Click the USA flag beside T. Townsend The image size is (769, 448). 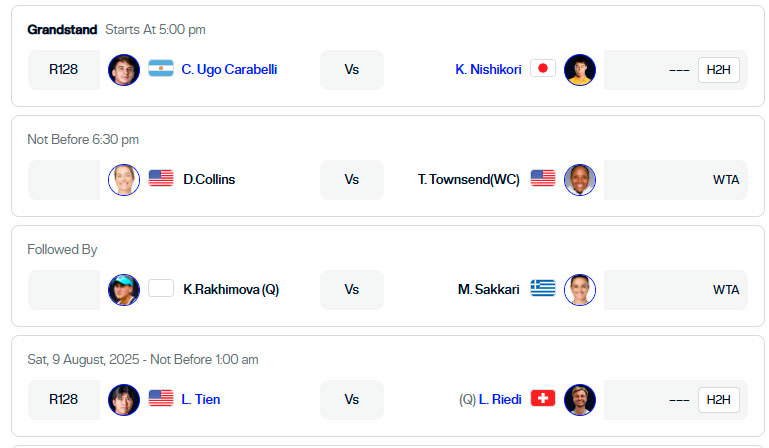pyautogui.click(x=542, y=179)
